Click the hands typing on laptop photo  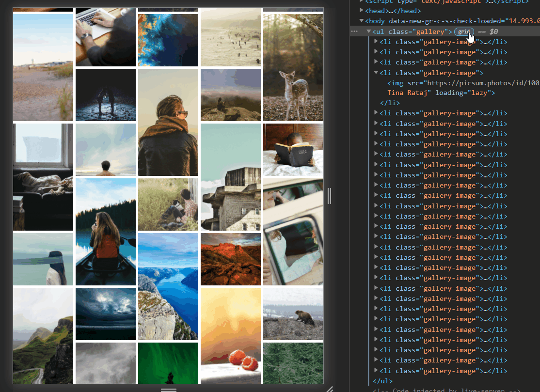[106, 36]
